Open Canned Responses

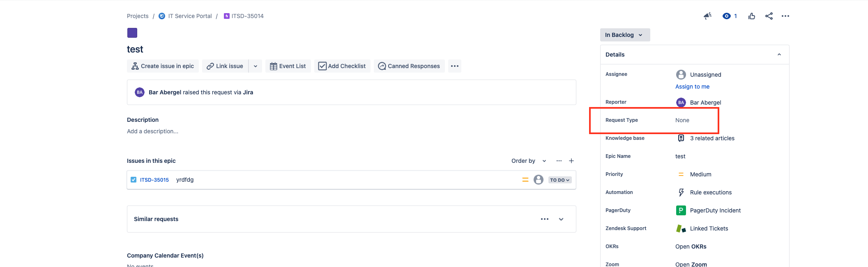409,66
